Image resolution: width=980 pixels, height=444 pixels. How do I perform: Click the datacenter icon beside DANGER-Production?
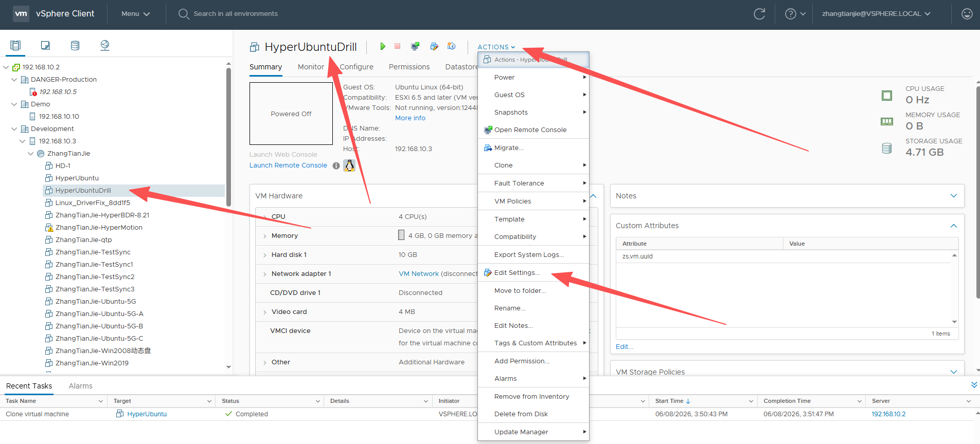click(24, 80)
